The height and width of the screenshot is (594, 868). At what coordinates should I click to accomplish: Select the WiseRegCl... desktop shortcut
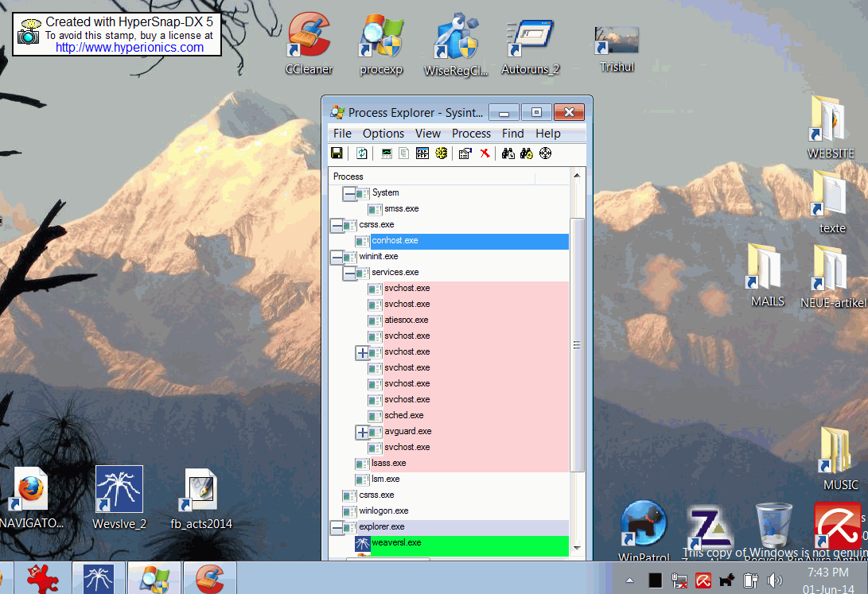click(x=456, y=45)
